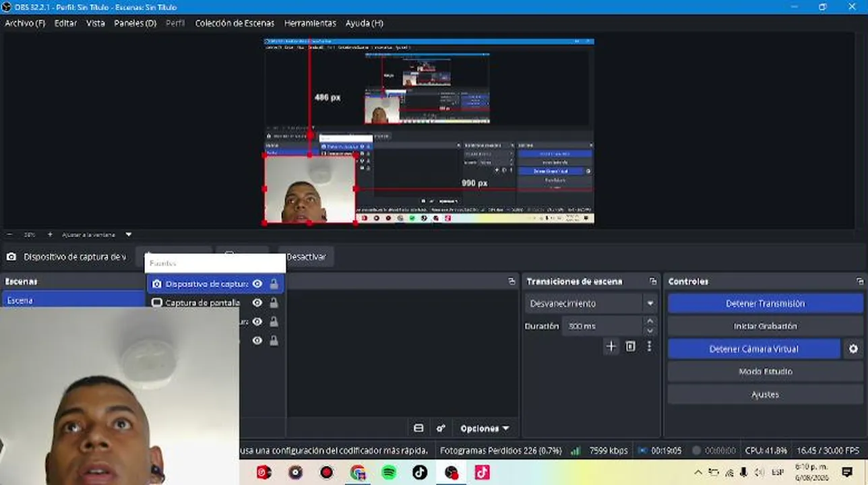Image resolution: width=868 pixels, height=485 pixels.
Task: Click the monitor icon of Captura de pantalla source
Action: [157, 303]
